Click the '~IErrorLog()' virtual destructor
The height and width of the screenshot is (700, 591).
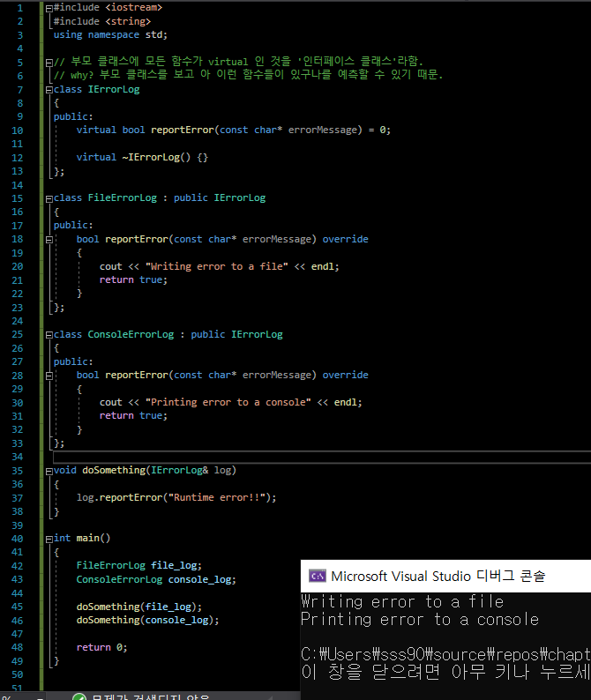point(156,157)
